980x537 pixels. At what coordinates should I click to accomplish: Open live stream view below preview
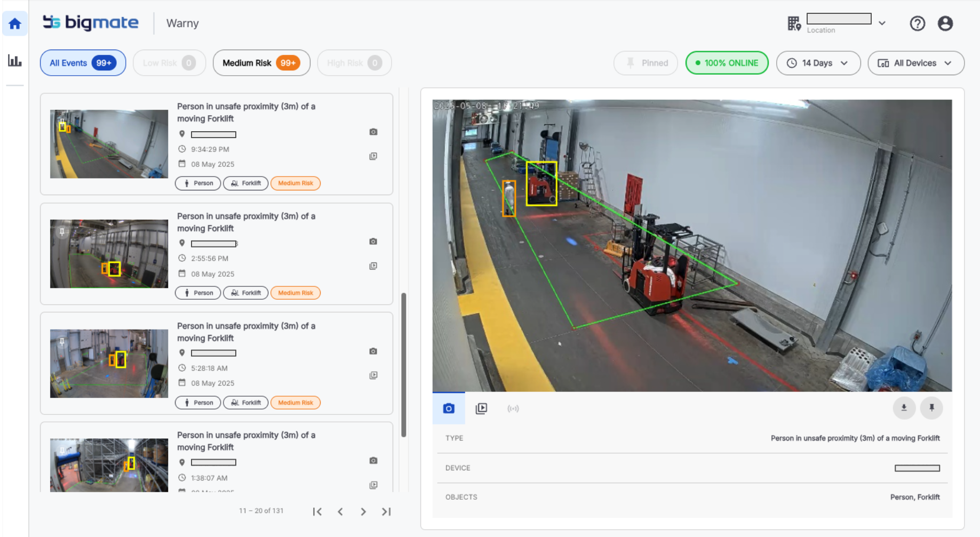tap(513, 408)
